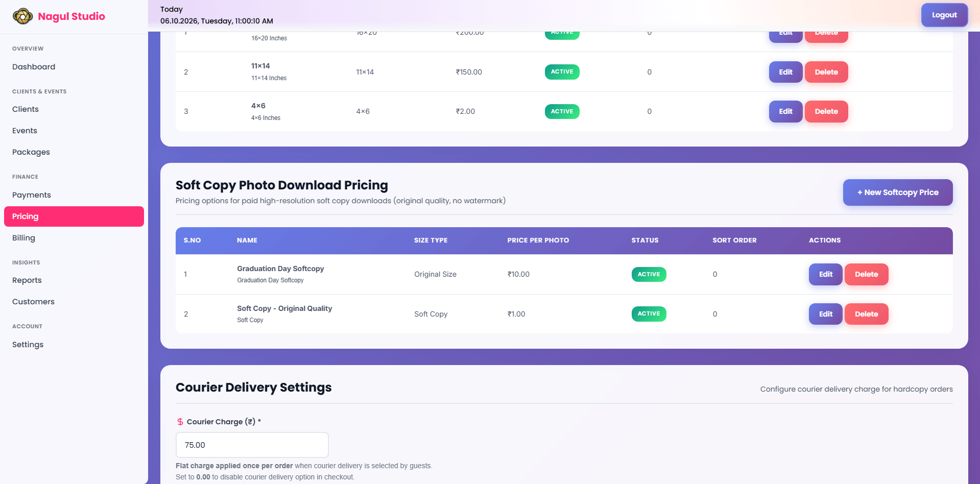Delete Soft Copy - Original Quality row
This screenshot has width=980, height=484.
[866, 314]
